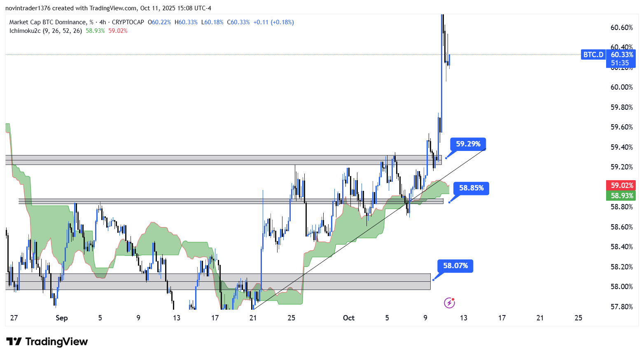Select the 51:35 candle countdown timer
This screenshot has height=357, width=644.
click(620, 63)
